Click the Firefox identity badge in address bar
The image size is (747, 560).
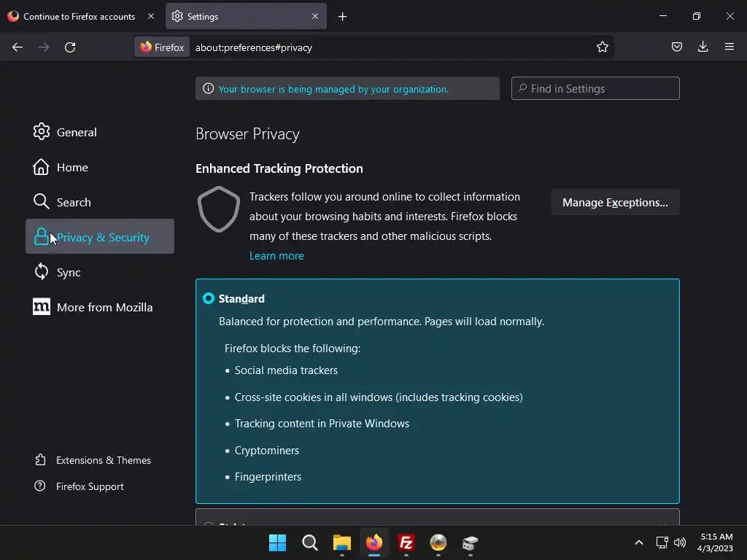pyautogui.click(x=162, y=47)
